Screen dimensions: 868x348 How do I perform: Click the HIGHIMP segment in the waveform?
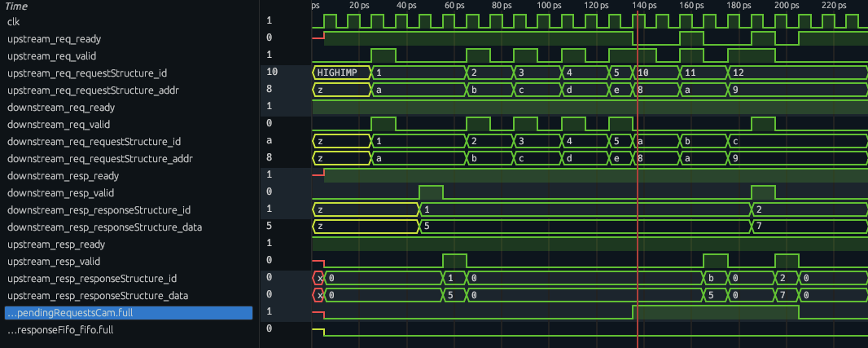click(340, 73)
